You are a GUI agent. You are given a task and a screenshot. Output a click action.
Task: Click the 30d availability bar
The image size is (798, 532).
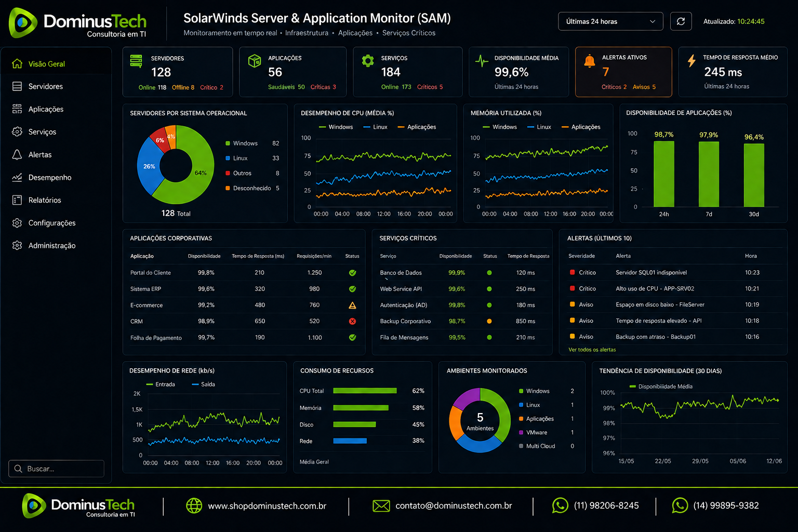tap(754, 175)
